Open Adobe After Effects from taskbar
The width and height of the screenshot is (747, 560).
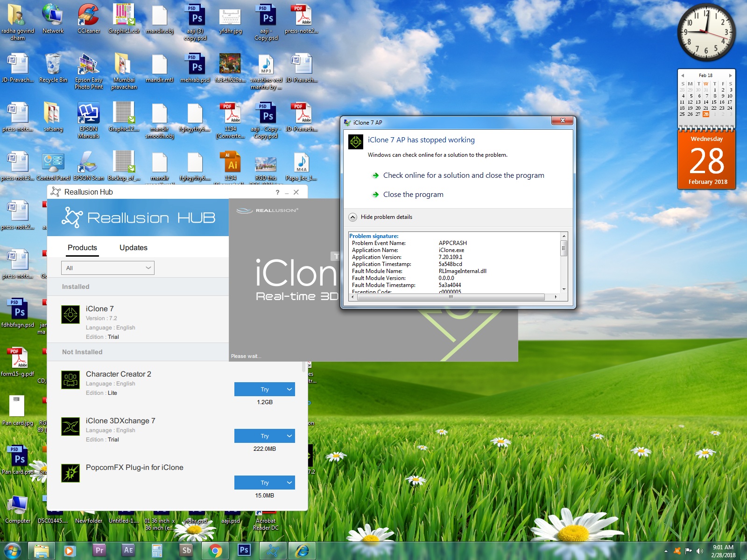127,550
